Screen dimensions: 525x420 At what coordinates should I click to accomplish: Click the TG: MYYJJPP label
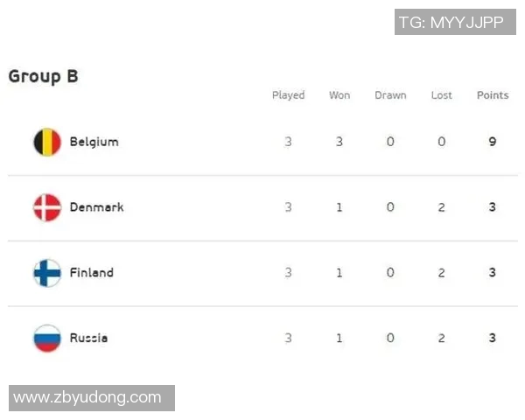451,23
